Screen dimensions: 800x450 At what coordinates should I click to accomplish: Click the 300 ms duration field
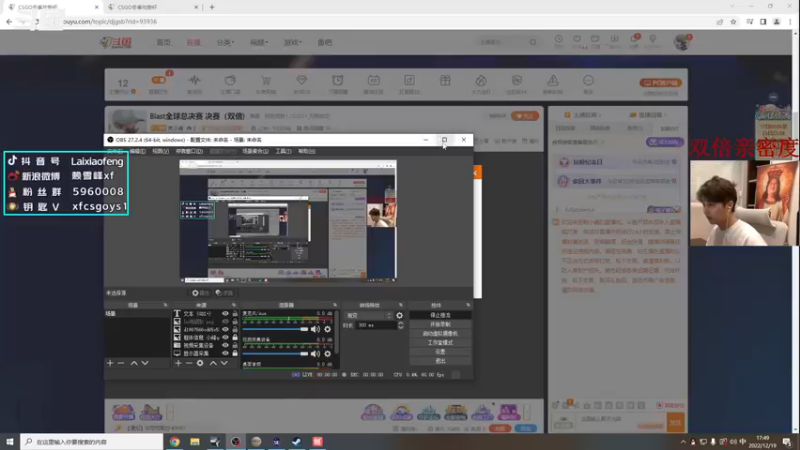pos(376,325)
